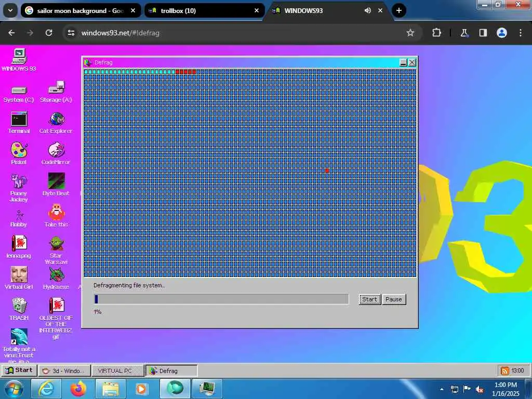Select the Defrag taskbar item
Image resolution: width=532 pixels, height=399 pixels.
point(171,371)
